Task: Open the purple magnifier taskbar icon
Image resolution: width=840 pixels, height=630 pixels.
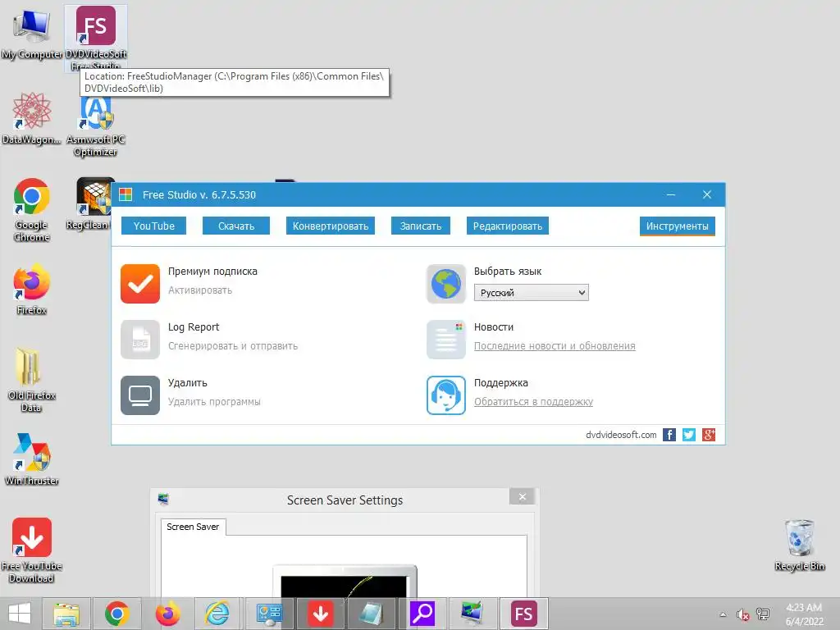Action: [422, 614]
